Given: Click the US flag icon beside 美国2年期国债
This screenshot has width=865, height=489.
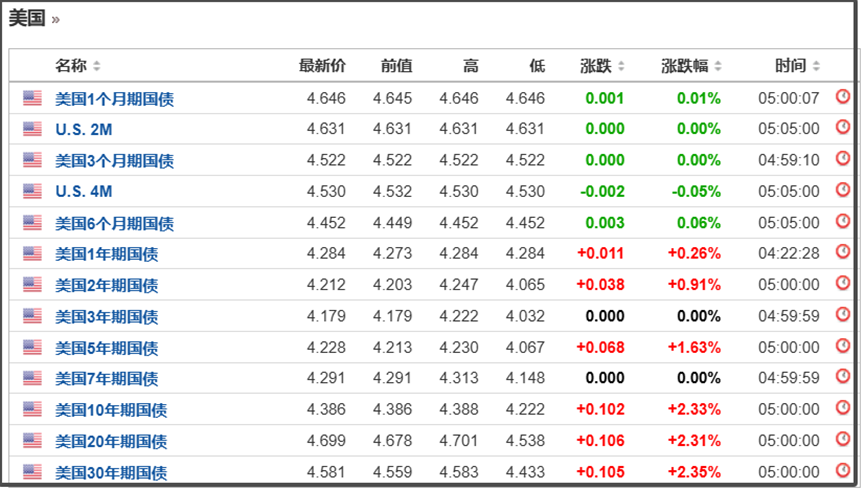Looking at the screenshot, I should click(33, 285).
